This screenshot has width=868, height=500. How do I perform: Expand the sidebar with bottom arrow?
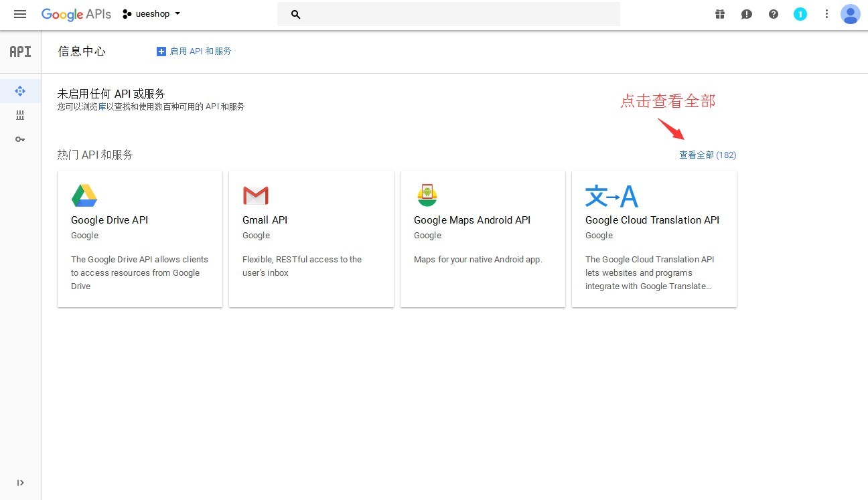click(20, 483)
